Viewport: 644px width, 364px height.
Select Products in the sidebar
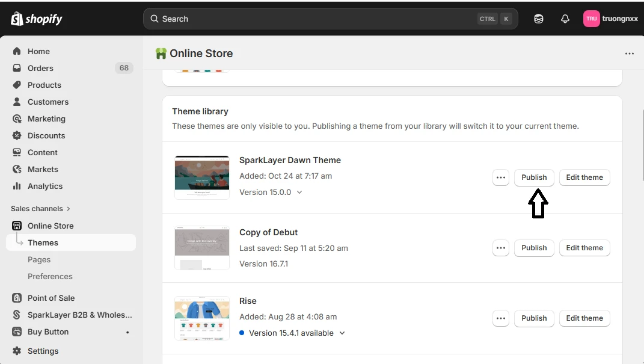43,85
